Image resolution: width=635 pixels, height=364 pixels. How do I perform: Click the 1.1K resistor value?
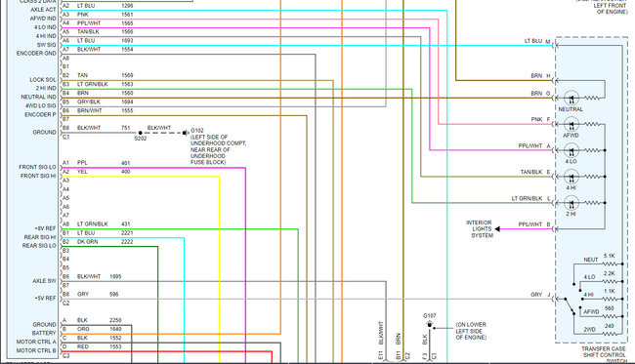[x=609, y=291]
